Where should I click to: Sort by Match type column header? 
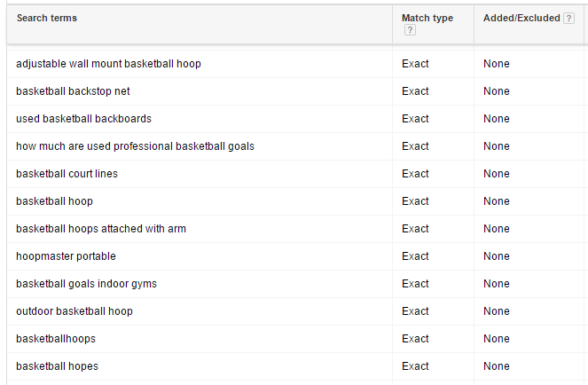(x=427, y=18)
